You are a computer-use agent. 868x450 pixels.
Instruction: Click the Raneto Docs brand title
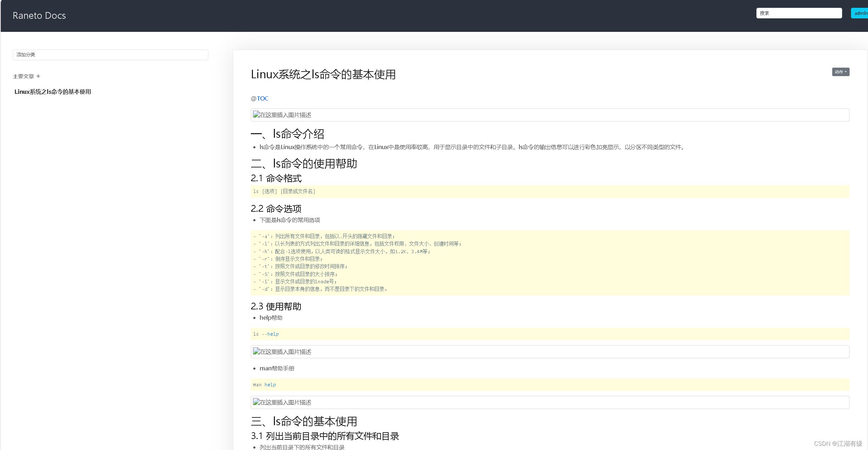coord(39,16)
